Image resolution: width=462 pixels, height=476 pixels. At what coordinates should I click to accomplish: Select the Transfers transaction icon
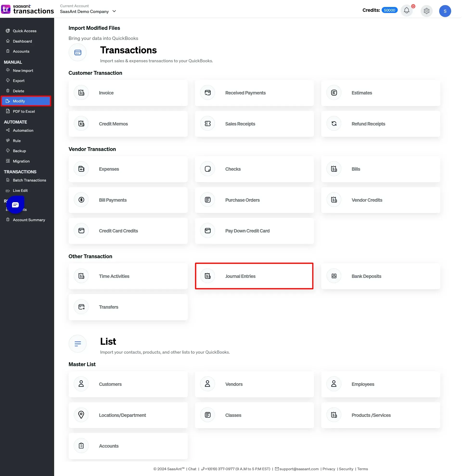pos(81,307)
